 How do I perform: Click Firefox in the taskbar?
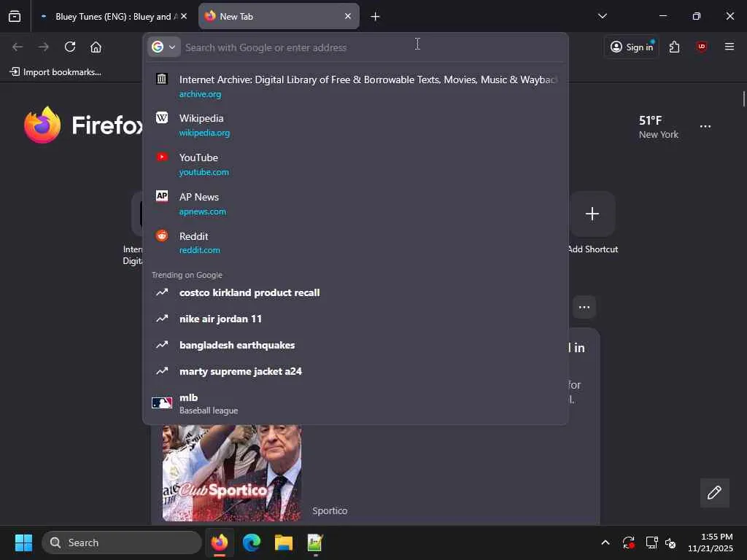[x=220, y=542]
